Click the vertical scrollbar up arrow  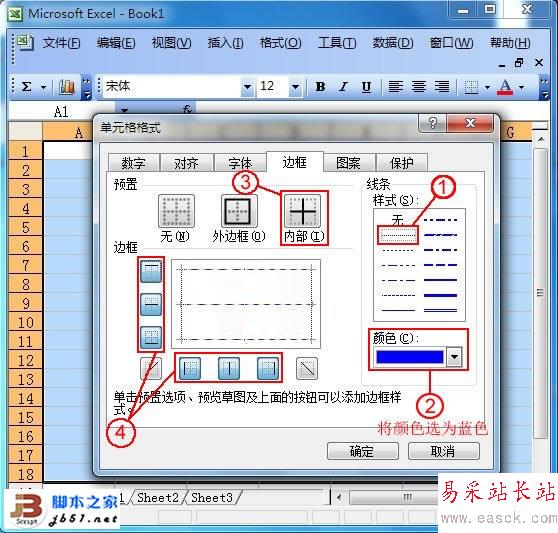(x=541, y=139)
